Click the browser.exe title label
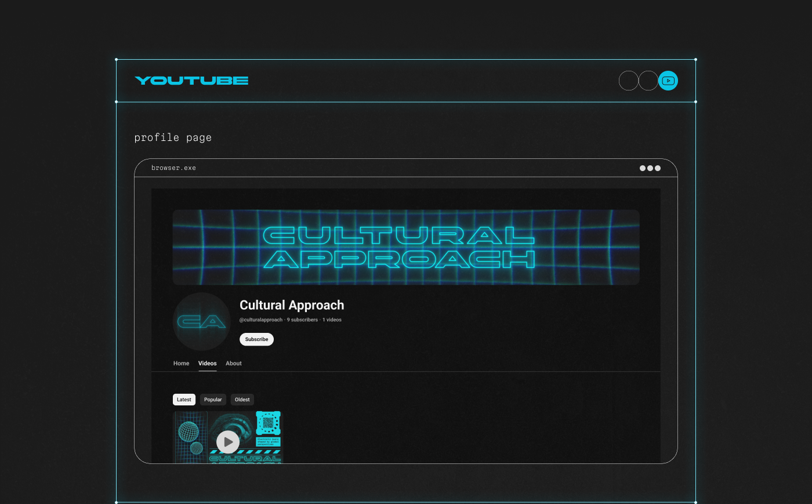 pos(173,168)
